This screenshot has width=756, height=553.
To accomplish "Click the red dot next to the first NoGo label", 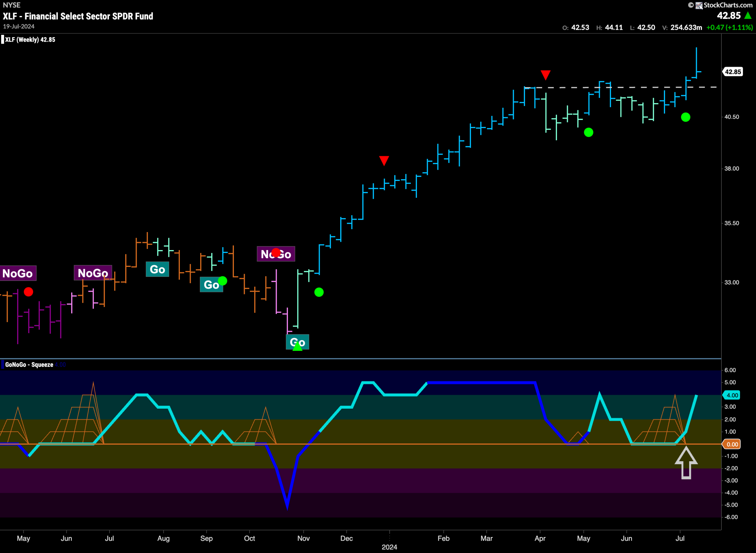I will 28,292.
